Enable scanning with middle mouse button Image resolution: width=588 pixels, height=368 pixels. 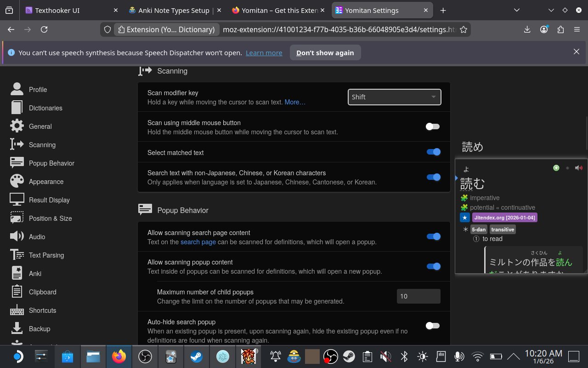432,126
